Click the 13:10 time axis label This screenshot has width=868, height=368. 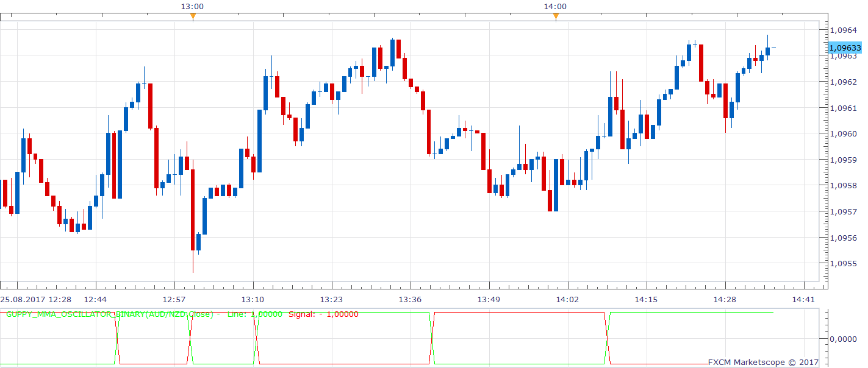tap(253, 299)
